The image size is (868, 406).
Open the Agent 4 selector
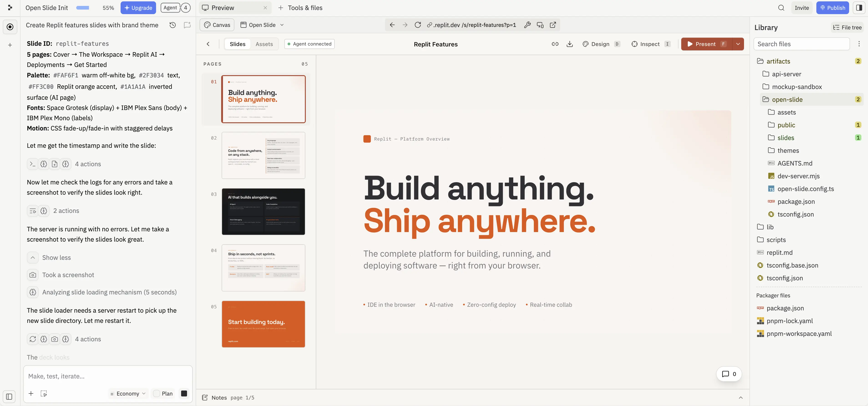pos(176,8)
